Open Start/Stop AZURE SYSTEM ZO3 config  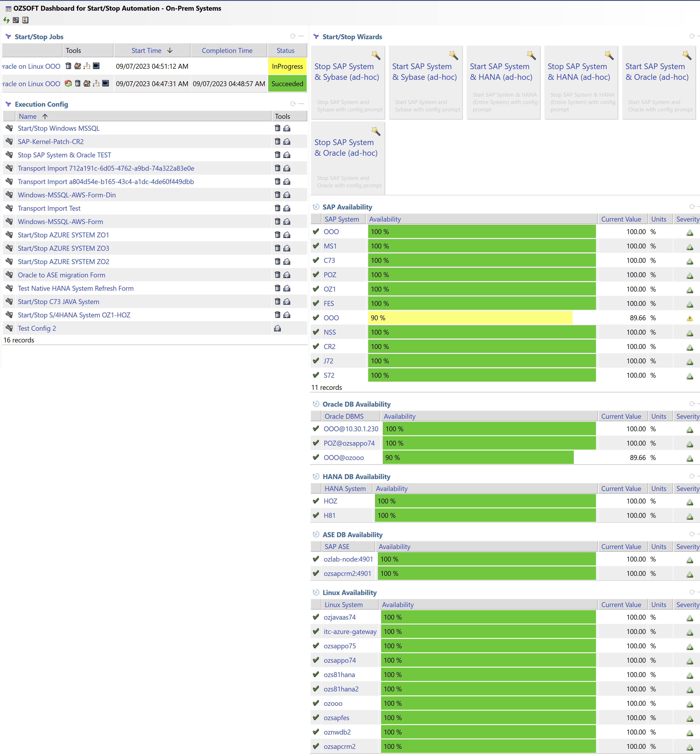(x=63, y=248)
